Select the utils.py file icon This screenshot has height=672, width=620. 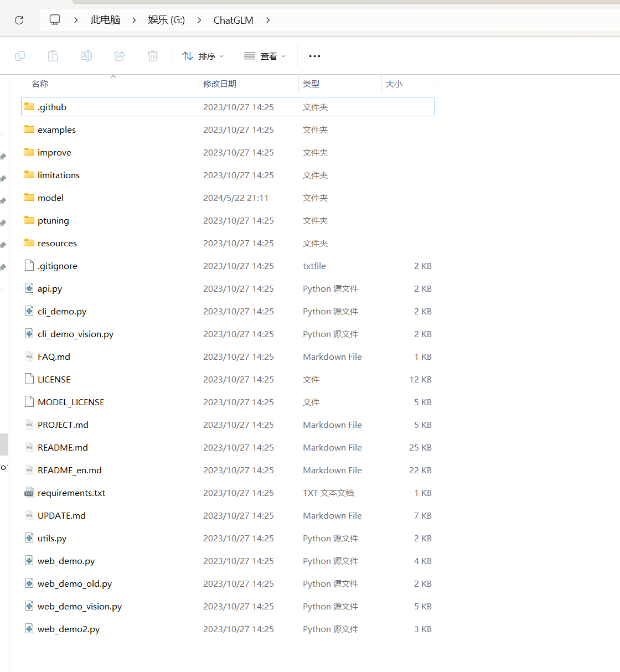[29, 537]
